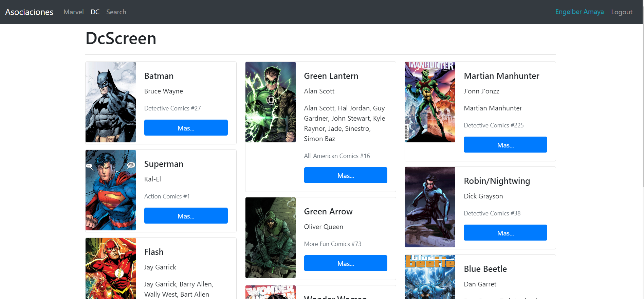Click the Detective Comics #225 text
Image resolution: width=644 pixels, height=299 pixels.
pyautogui.click(x=494, y=125)
